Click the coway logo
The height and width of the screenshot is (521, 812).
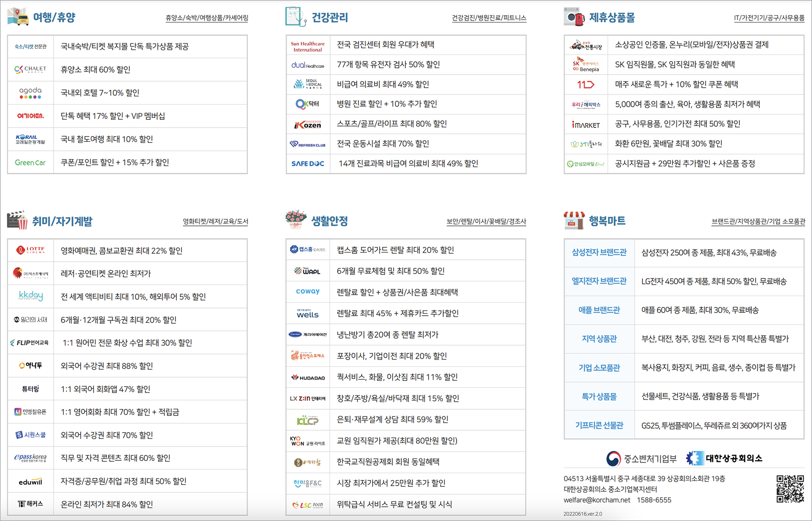[308, 291]
